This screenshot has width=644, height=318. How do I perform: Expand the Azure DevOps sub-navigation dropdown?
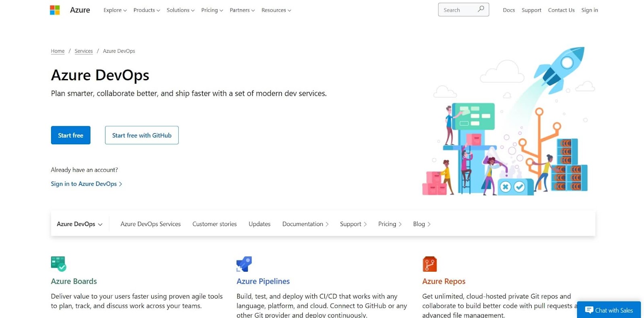[x=80, y=224]
